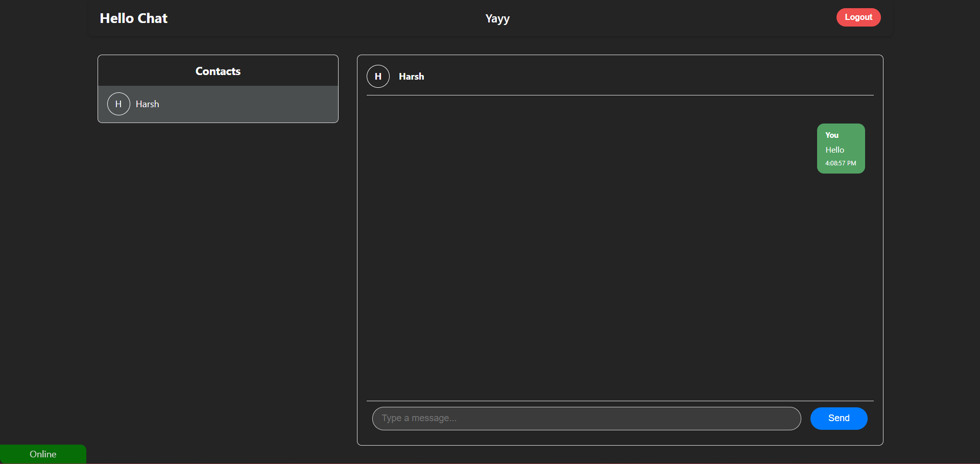Focus the 'Type a message...' input field

point(586,418)
